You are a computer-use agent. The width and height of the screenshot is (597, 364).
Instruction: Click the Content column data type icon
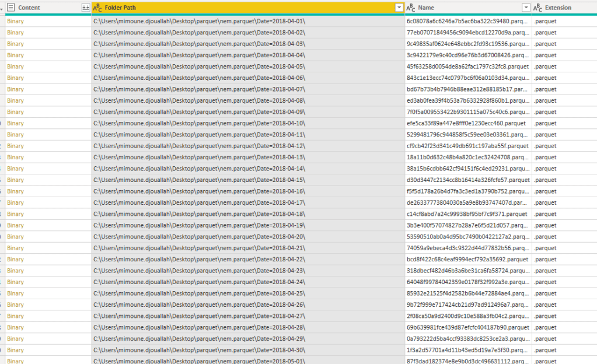pos(11,8)
